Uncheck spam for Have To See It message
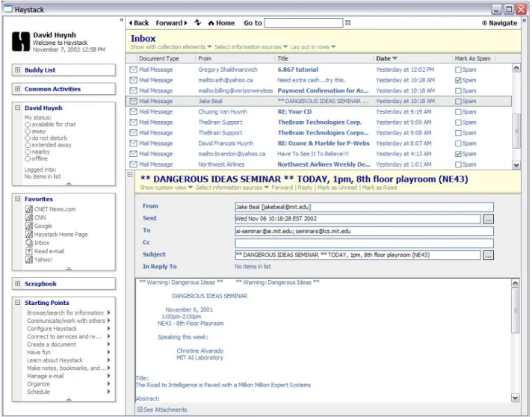 point(458,154)
